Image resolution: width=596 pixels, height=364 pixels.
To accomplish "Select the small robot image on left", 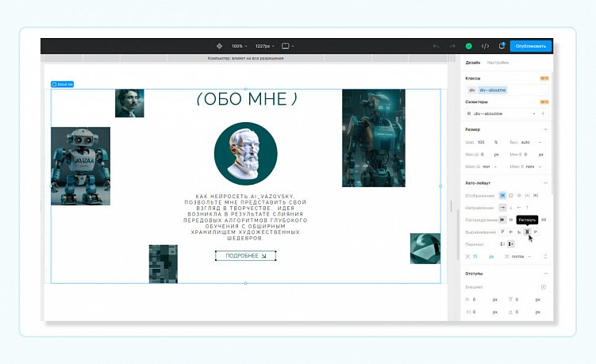I will 81,166.
